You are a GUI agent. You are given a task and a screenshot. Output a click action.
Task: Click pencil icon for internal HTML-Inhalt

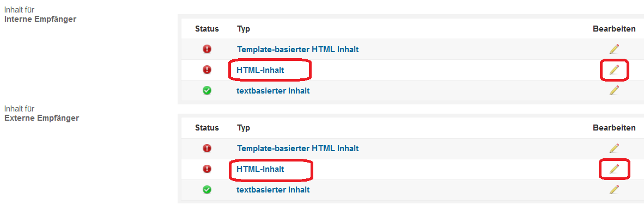614,70
